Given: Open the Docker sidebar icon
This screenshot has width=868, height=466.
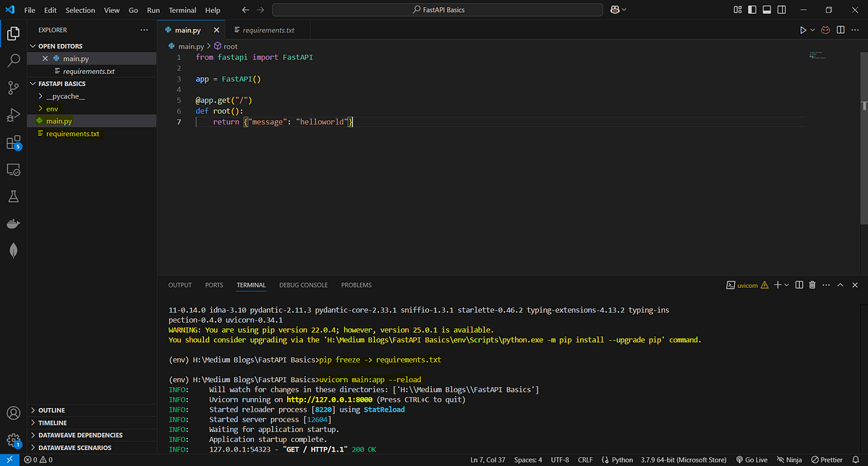Looking at the screenshot, I should click(x=13, y=223).
